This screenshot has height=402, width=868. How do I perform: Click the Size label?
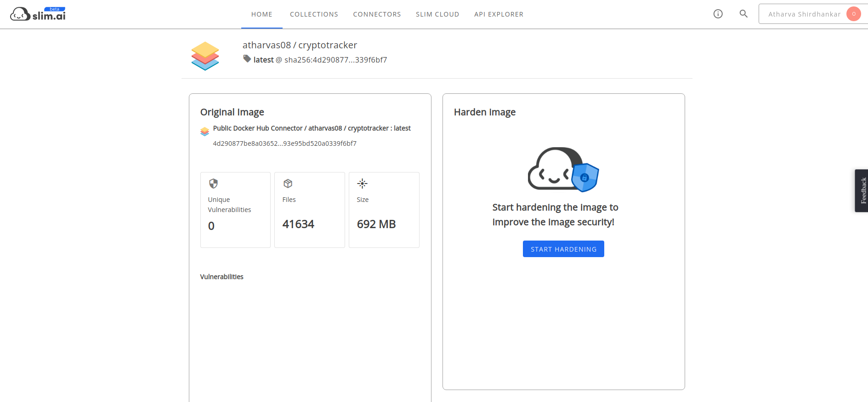coord(363,200)
